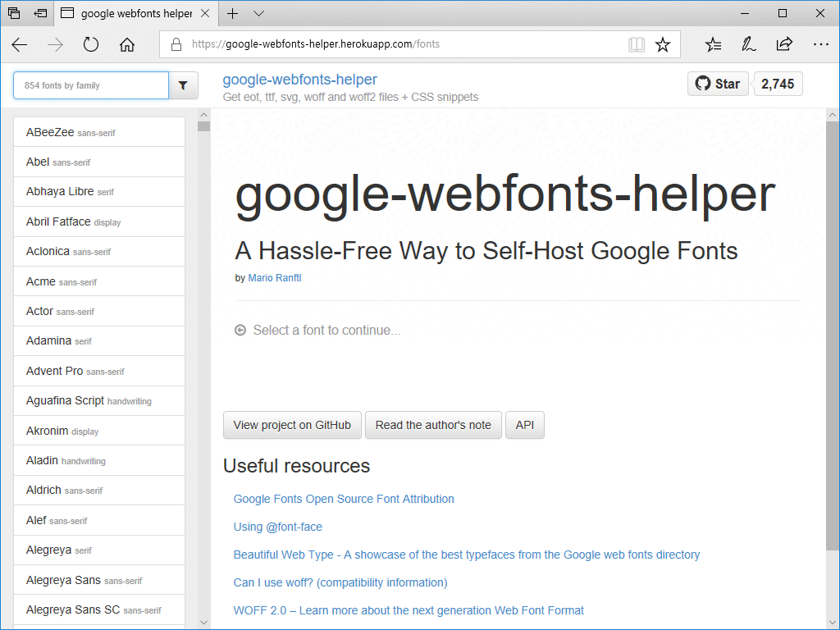Click main page scrollbar up arrow
840x630 pixels.
(x=832, y=115)
